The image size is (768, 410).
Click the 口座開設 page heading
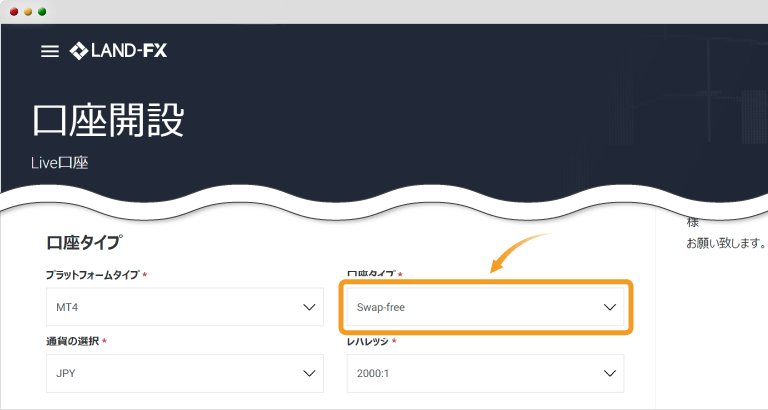pyautogui.click(x=108, y=120)
